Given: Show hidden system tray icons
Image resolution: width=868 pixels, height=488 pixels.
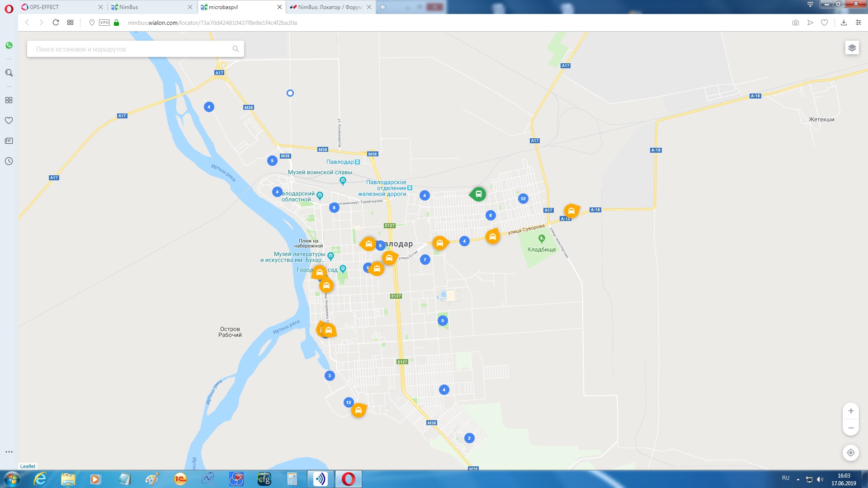Looking at the screenshot, I should [x=798, y=479].
